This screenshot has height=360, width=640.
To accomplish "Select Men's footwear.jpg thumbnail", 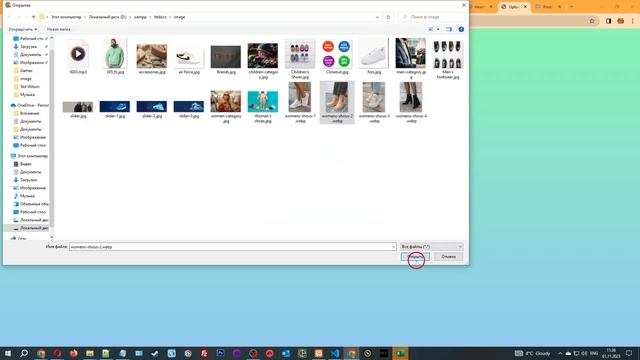I will pos(448,60).
